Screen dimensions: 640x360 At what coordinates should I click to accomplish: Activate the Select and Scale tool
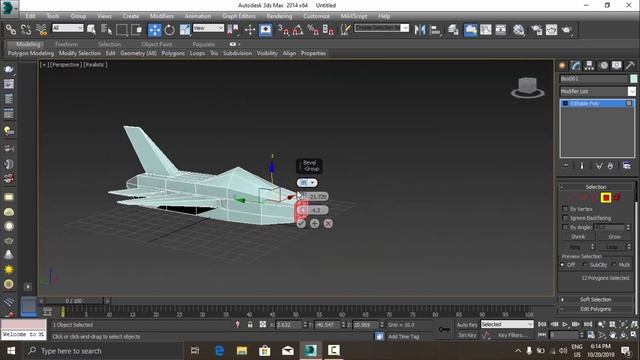[x=185, y=29]
